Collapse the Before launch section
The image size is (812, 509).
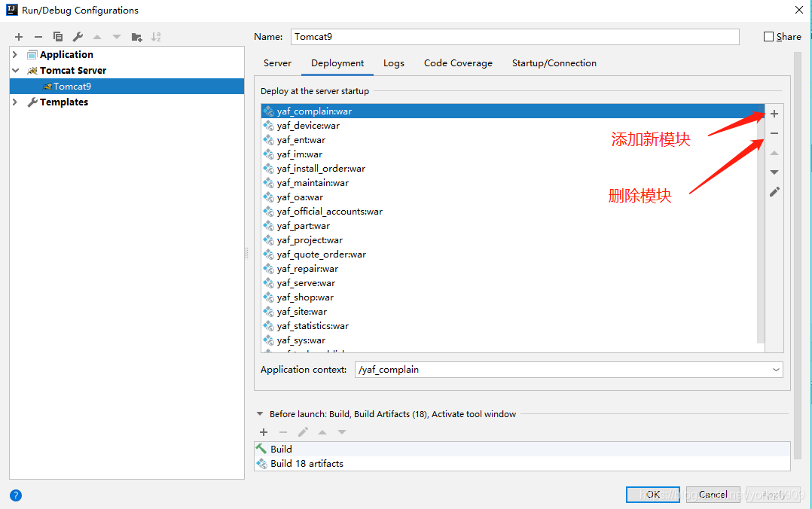coord(260,414)
